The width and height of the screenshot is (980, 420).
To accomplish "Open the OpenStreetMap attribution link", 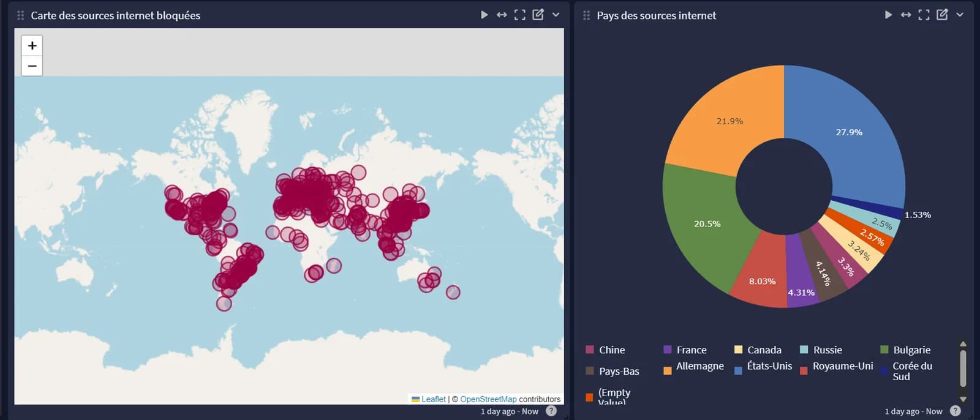I will point(488,399).
